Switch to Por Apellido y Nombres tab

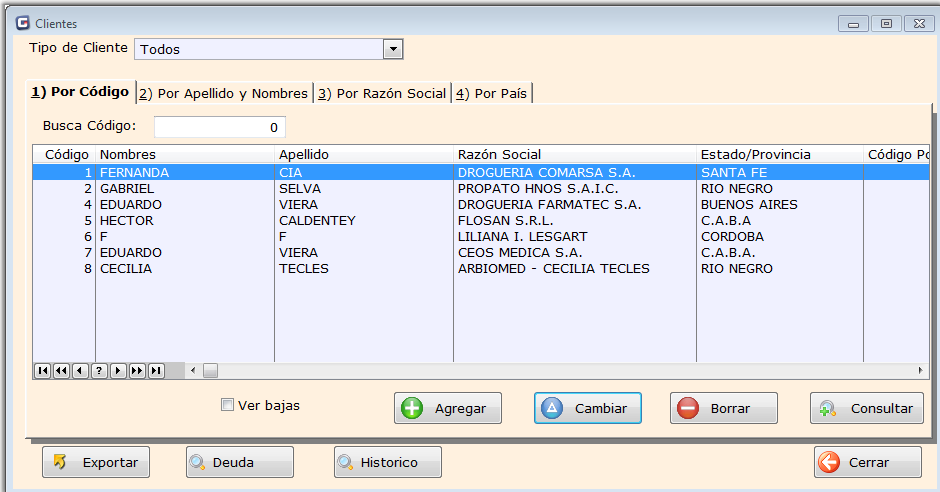click(224, 93)
